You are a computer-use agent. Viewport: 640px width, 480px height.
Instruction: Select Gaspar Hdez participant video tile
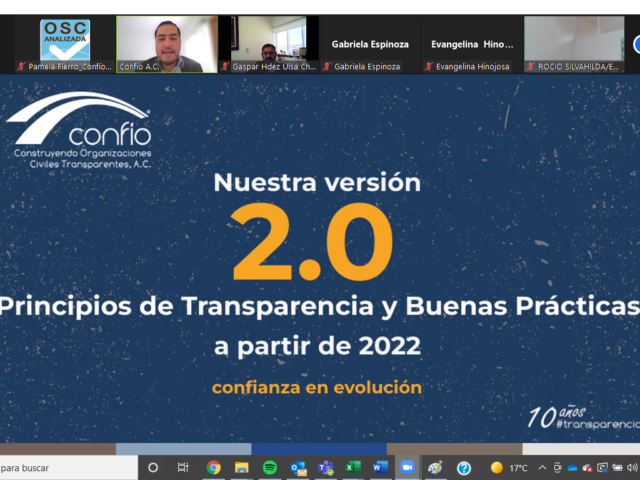(269, 44)
